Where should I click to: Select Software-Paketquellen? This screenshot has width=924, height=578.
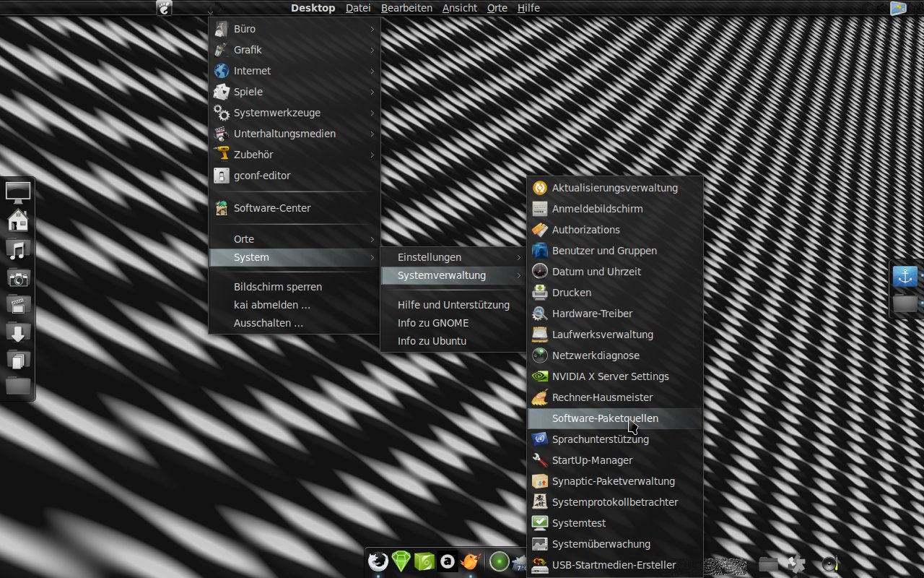[x=615, y=418]
